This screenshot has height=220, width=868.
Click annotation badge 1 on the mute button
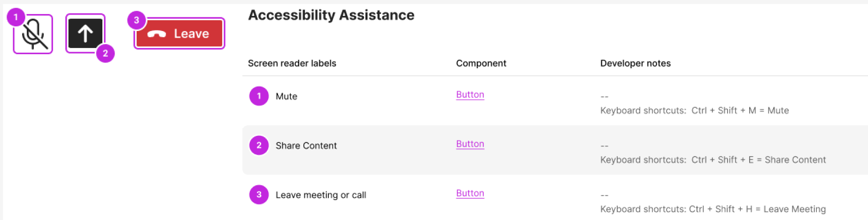click(15, 17)
